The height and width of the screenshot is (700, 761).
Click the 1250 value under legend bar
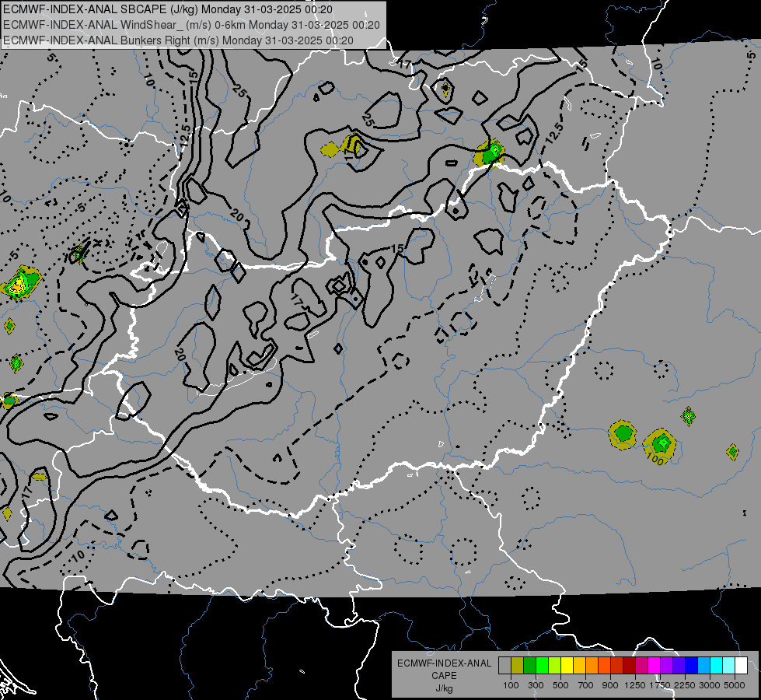(x=635, y=685)
